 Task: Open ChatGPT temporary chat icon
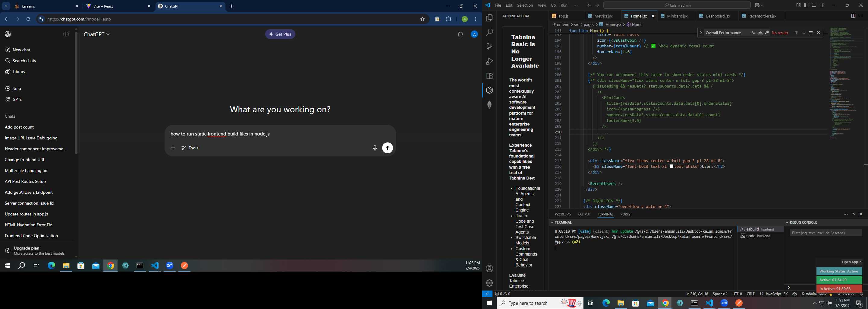pos(460,34)
